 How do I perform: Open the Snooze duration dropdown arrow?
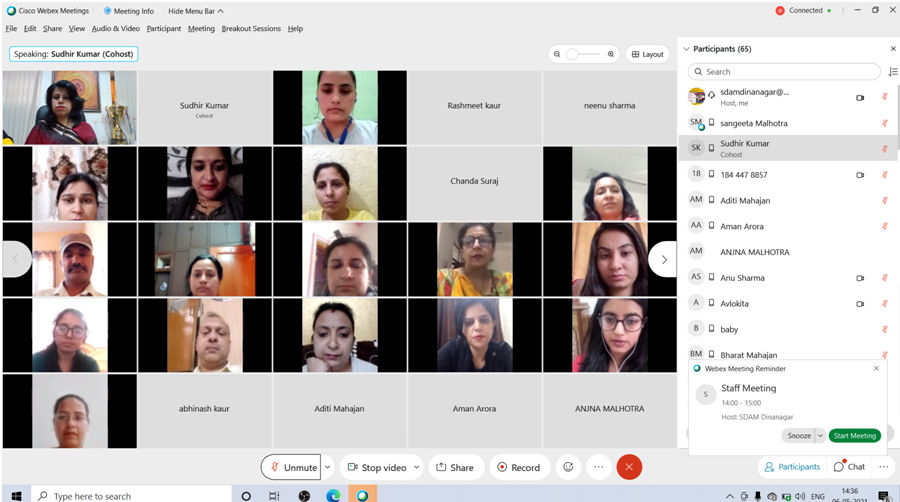coord(821,436)
